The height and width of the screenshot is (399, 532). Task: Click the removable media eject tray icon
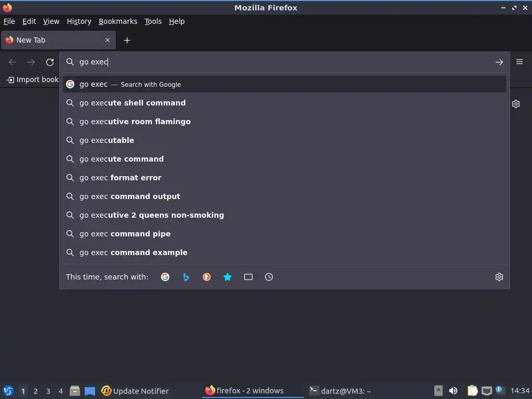click(438, 391)
